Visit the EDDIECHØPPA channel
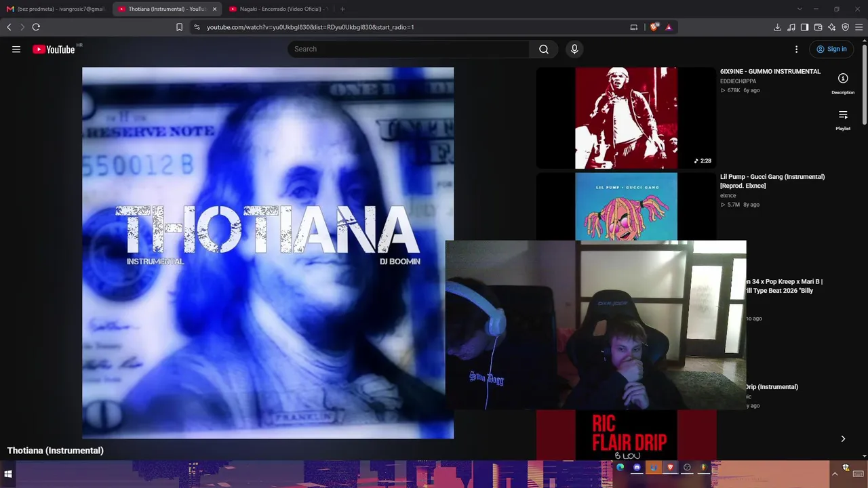 (x=738, y=81)
